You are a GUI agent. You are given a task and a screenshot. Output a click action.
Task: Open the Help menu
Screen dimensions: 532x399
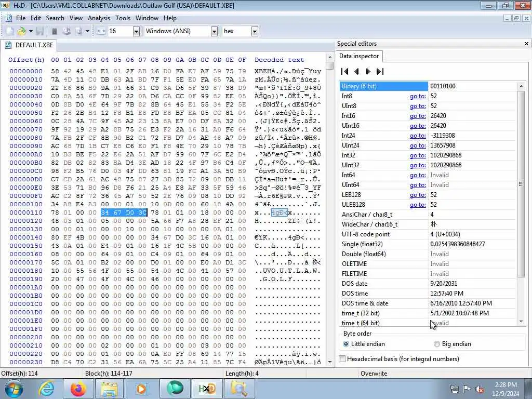tap(170, 18)
